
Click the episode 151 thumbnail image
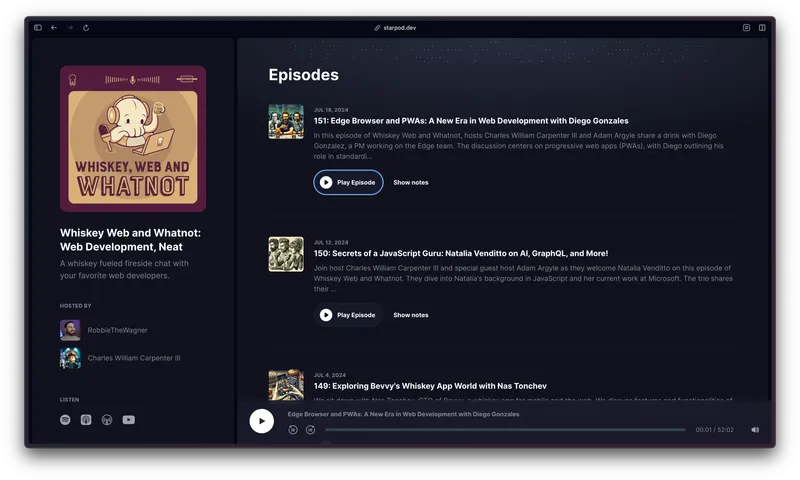(x=286, y=121)
